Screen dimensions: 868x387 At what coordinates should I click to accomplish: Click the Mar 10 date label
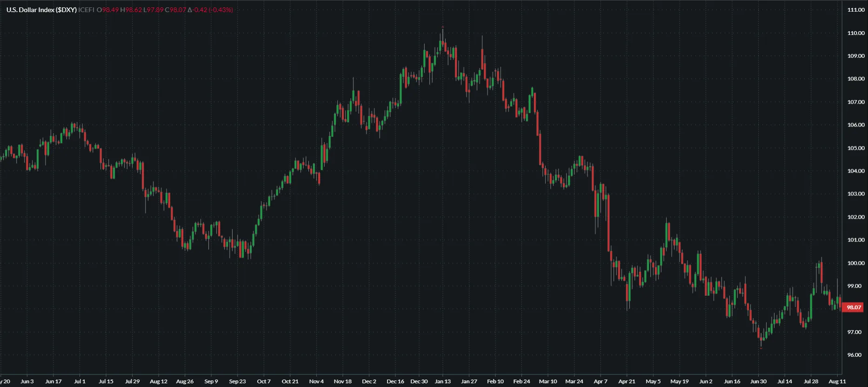[x=548, y=381]
